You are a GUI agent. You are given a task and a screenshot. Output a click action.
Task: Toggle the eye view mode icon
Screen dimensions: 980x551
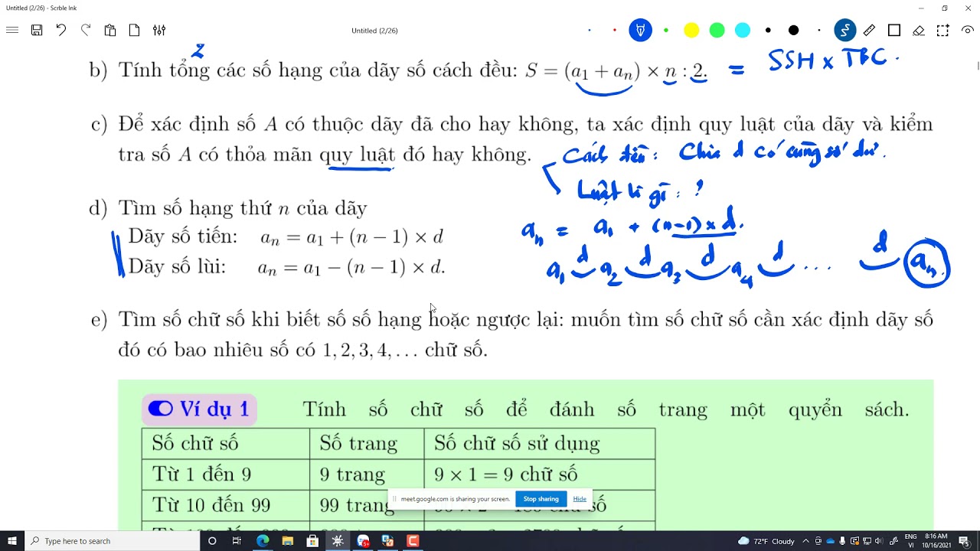point(968,31)
